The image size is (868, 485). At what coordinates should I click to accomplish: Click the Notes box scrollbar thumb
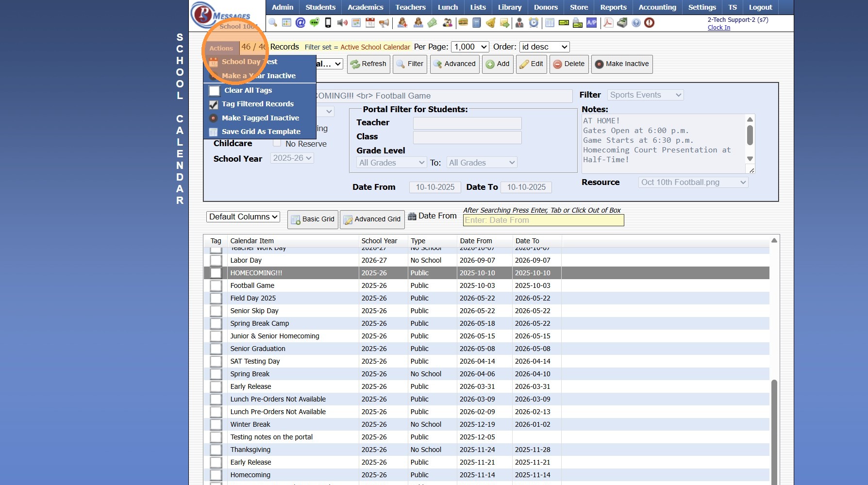click(750, 135)
